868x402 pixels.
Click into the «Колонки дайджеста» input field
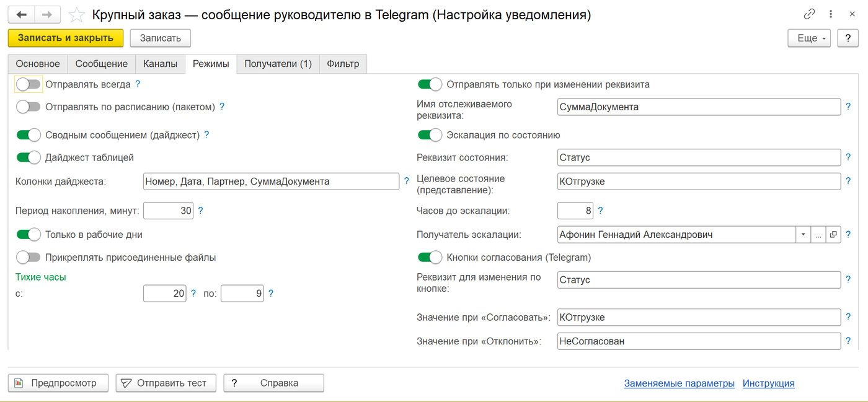[x=271, y=181]
